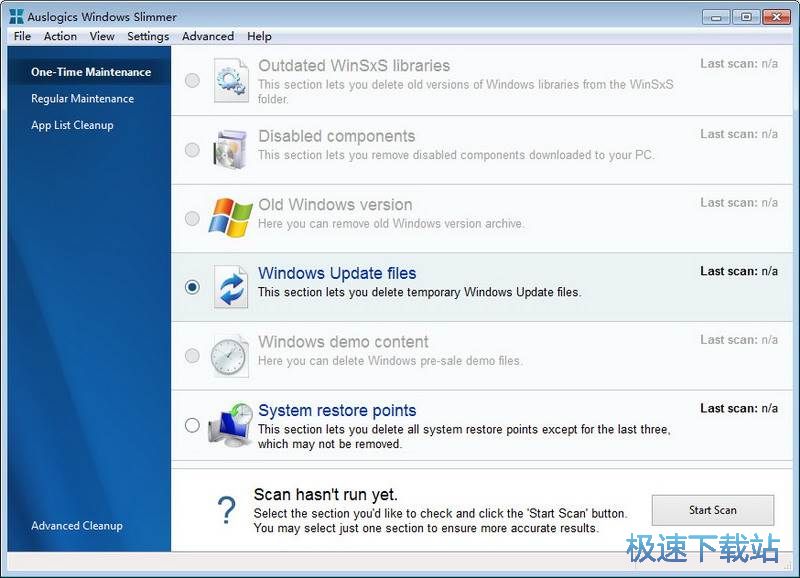The width and height of the screenshot is (800, 578).
Task: Click the Windows Update files arrows icon
Action: click(x=231, y=287)
